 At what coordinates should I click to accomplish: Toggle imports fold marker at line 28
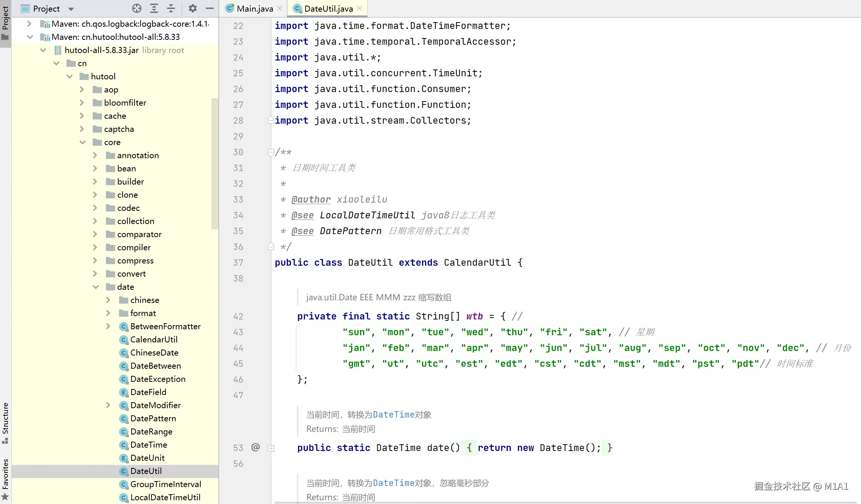(x=271, y=120)
